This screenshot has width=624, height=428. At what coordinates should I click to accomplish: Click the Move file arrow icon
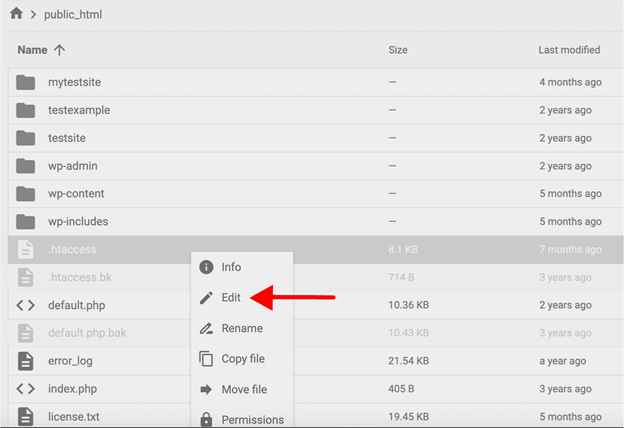coord(207,390)
